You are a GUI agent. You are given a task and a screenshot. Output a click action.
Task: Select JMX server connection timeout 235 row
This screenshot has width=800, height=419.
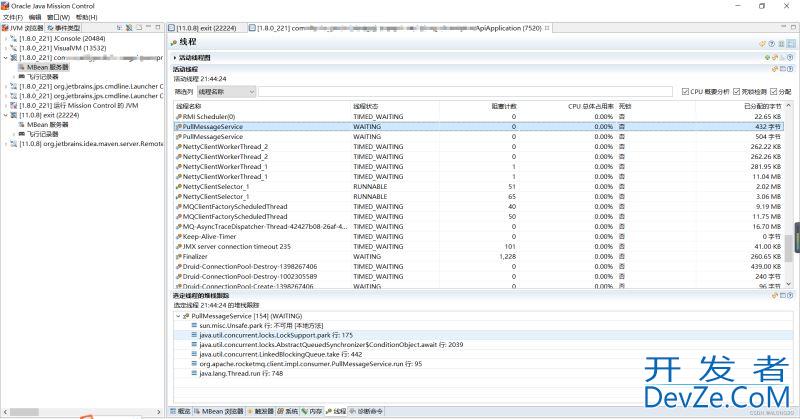(x=479, y=247)
